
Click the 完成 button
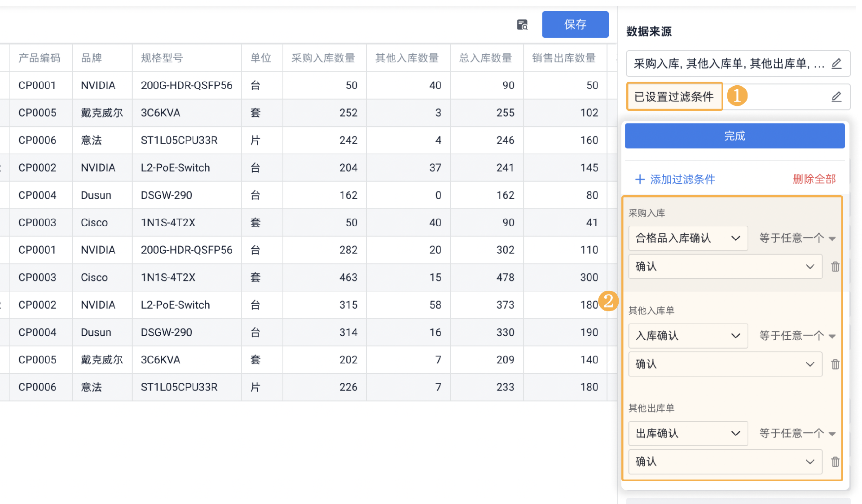pos(734,136)
